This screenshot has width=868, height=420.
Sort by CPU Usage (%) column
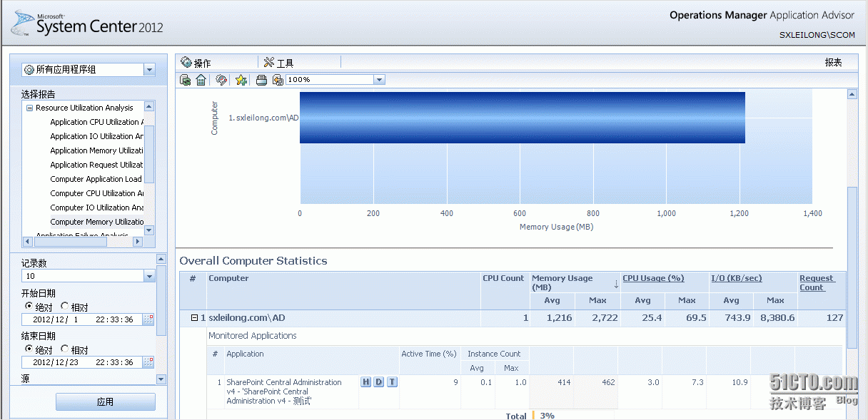coord(653,278)
